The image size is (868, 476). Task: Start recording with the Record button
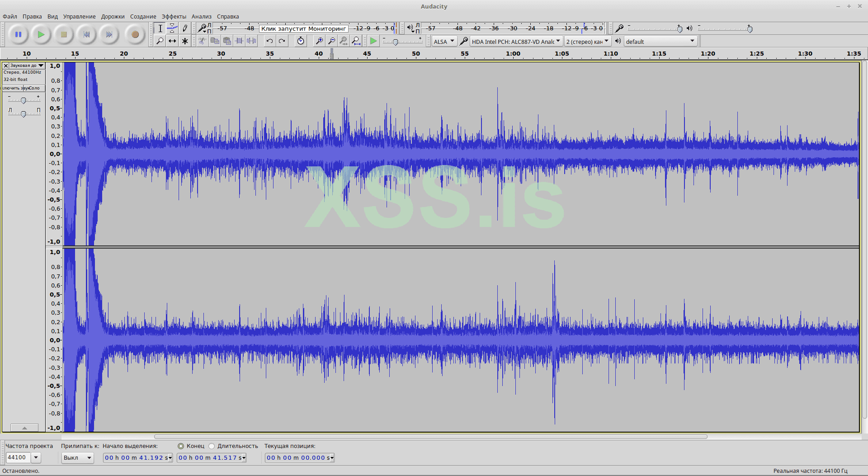135,34
